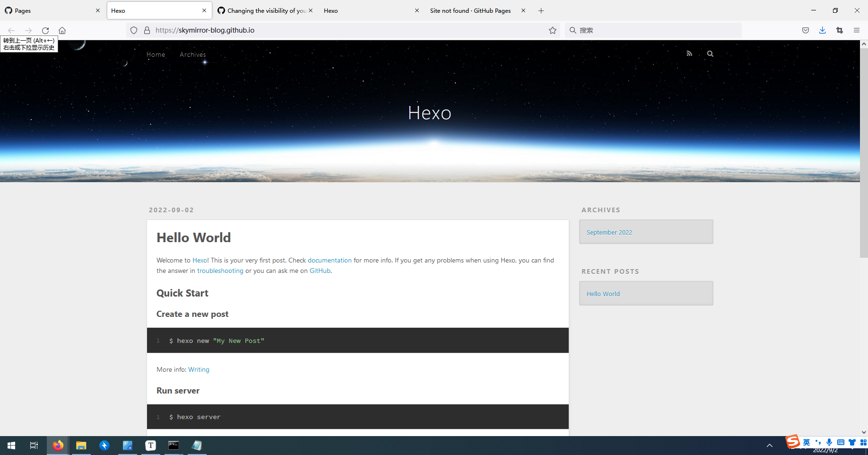The image size is (868, 455).
Task: Open the 2022-09-02 post date link
Action: coord(171,210)
